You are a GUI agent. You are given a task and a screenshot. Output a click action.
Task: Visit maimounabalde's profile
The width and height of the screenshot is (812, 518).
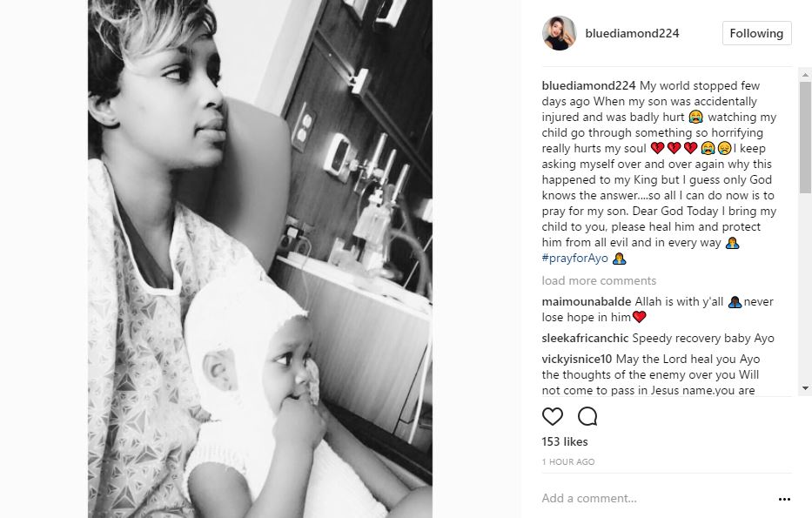(x=587, y=301)
